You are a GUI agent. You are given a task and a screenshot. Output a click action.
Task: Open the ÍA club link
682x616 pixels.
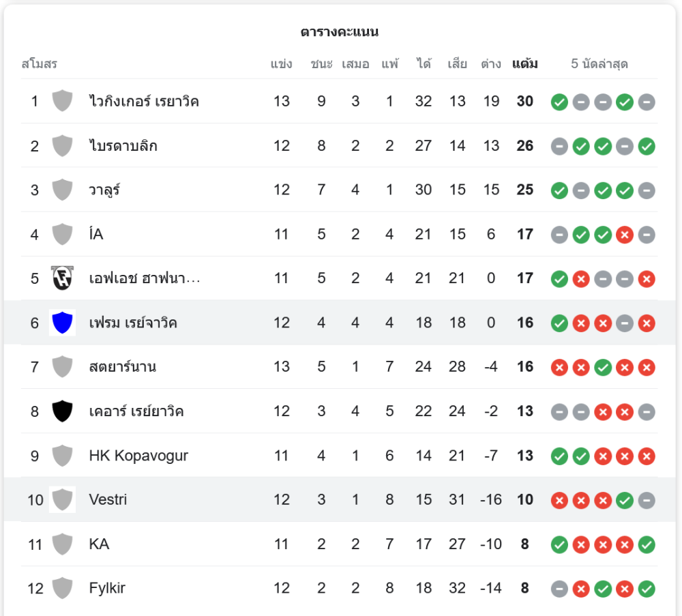[x=96, y=235]
